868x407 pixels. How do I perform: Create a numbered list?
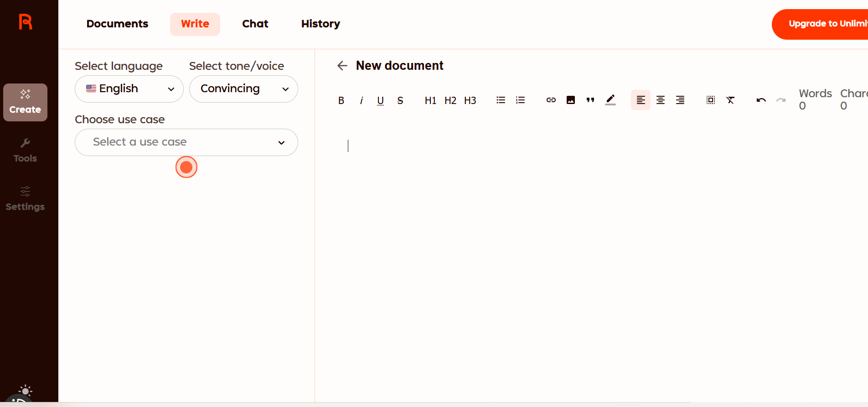click(x=520, y=100)
